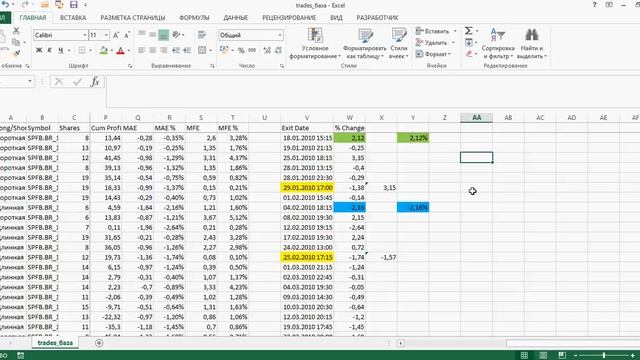Toggle align text right
The image size is (640, 360).
[x=164, y=50]
